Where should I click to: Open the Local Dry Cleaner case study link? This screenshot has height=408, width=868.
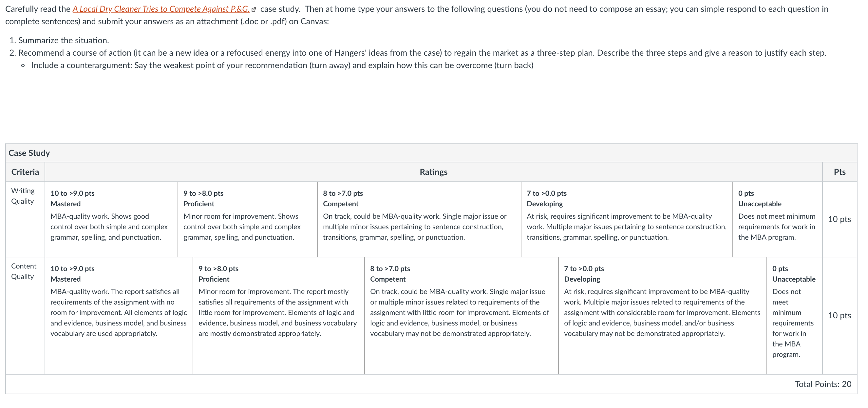(161, 9)
